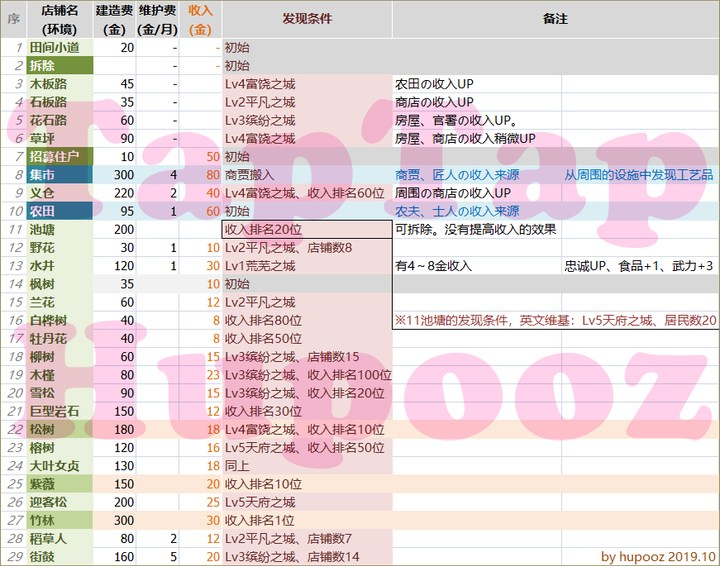Select the 水井 name cell

[60, 266]
